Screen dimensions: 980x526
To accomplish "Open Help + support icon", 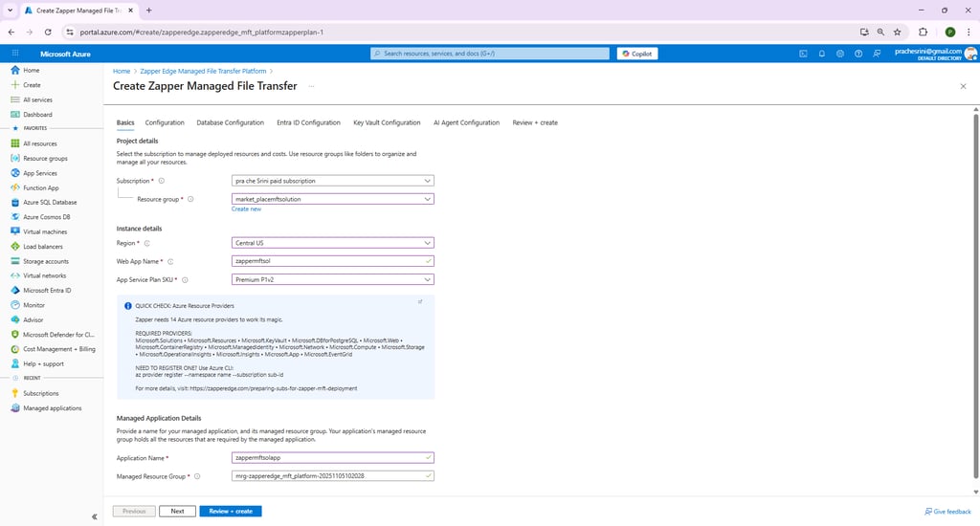I will pyautogui.click(x=15, y=363).
